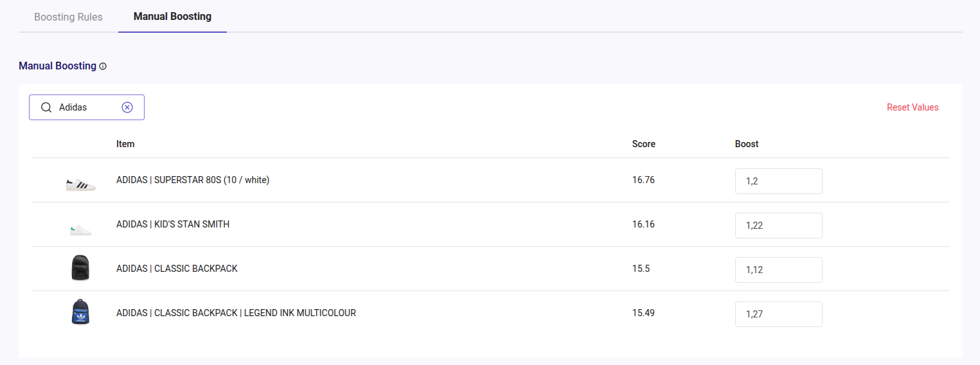
Task: Select the ADIDAS | SUPERSTAR 80S item name
Action: (x=193, y=180)
